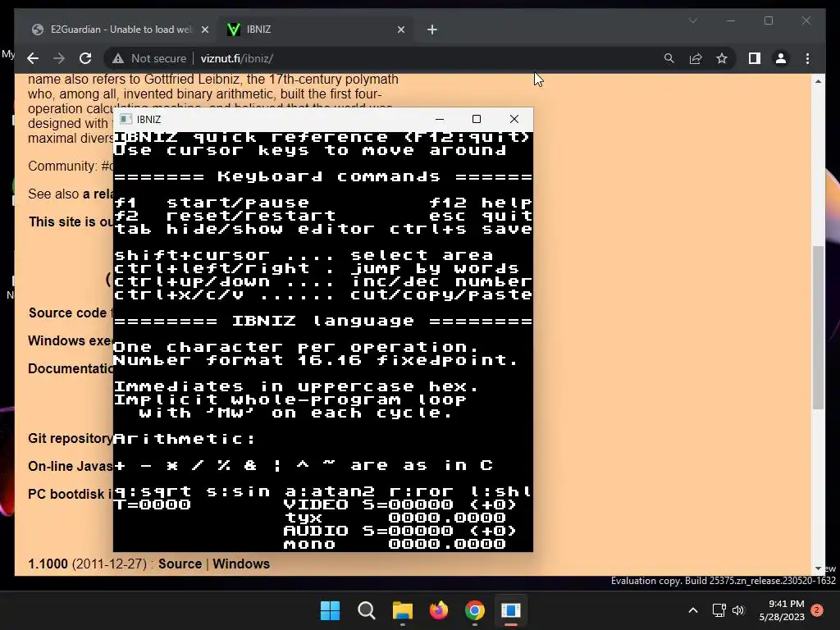The width and height of the screenshot is (840, 630).
Task: Open the notification count badge
Action: pos(817,610)
